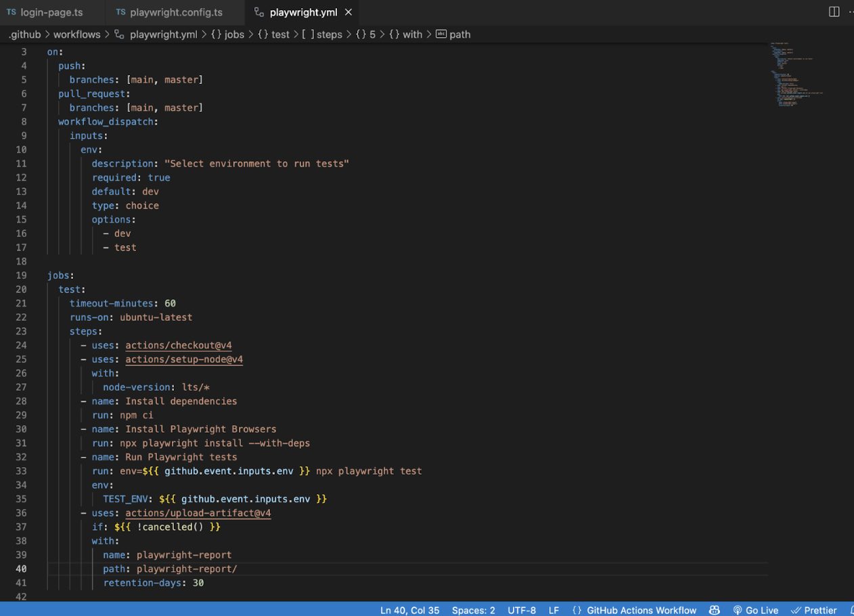Click the notifications bell in status bar
This screenshot has width=854, height=616.
pyautogui.click(x=851, y=610)
